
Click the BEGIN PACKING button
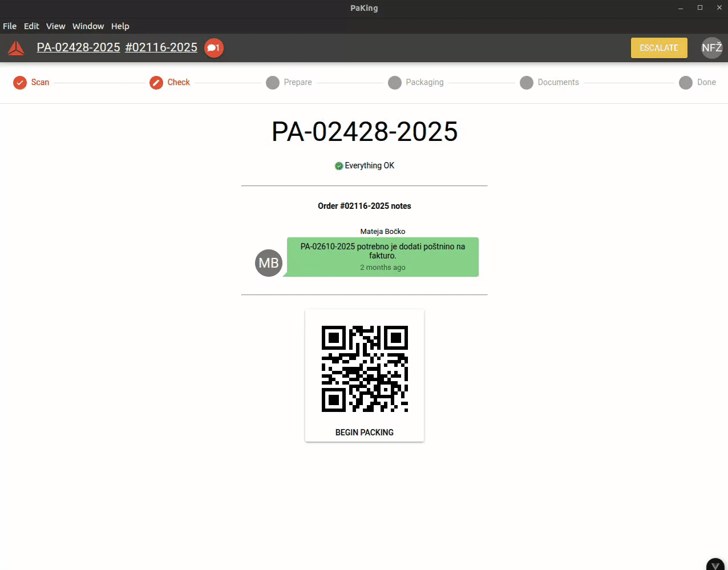pyautogui.click(x=364, y=432)
